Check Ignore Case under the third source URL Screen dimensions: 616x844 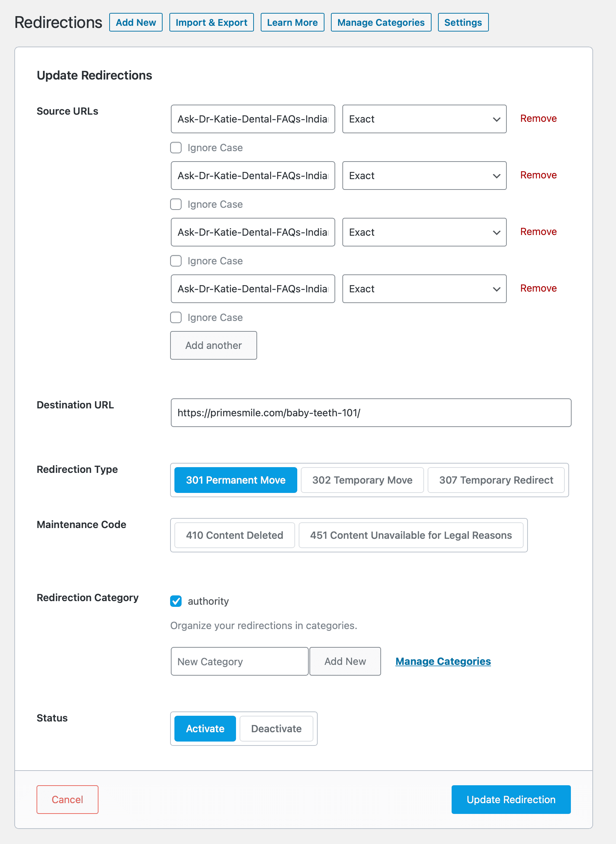(x=176, y=261)
